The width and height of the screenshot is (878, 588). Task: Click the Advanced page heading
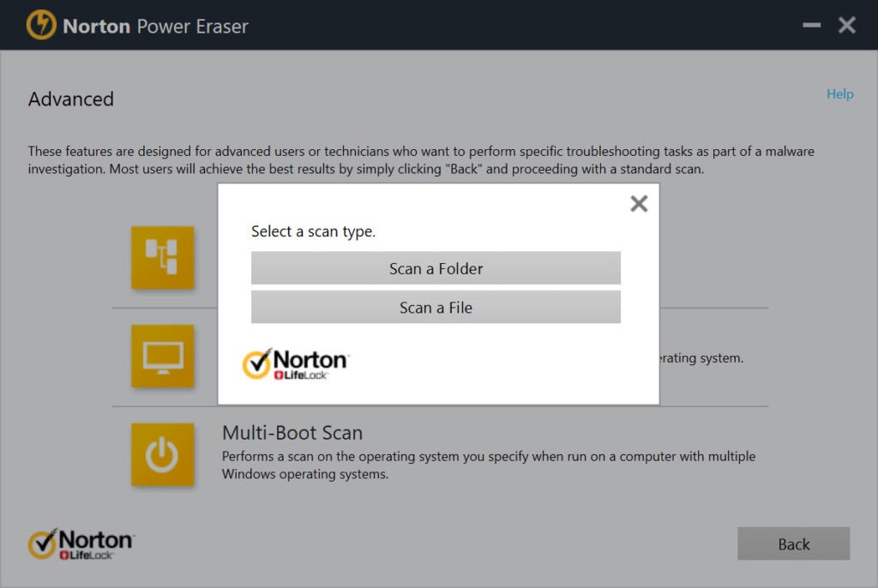[x=71, y=99]
